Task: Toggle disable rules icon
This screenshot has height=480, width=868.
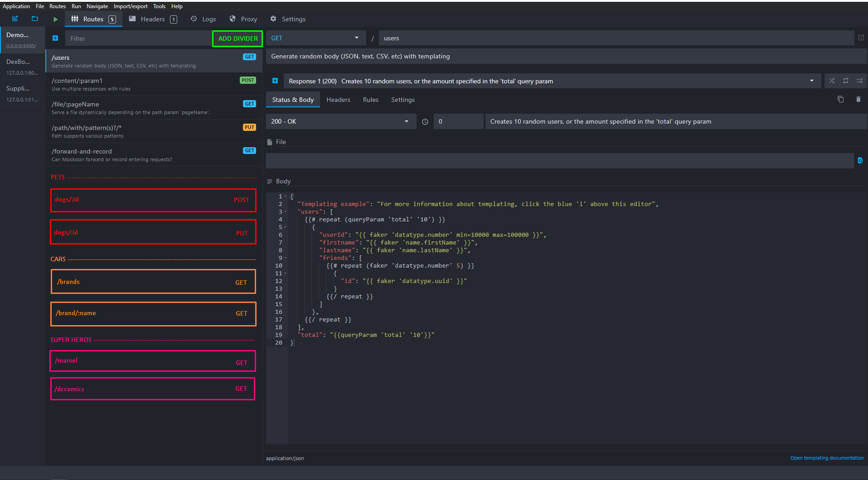Action: click(859, 81)
